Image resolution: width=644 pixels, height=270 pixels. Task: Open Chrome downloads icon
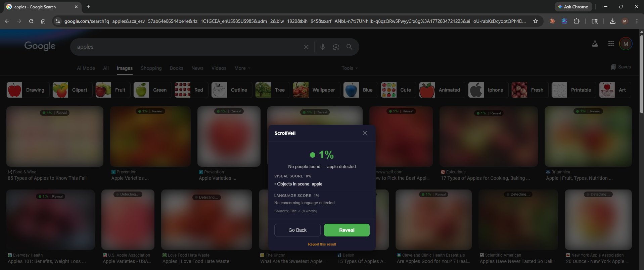(612, 21)
